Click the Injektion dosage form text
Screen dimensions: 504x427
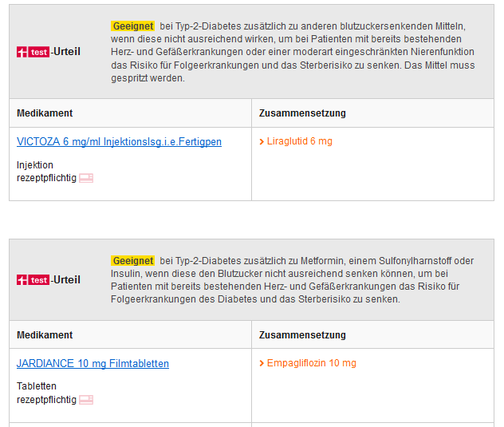coord(35,165)
